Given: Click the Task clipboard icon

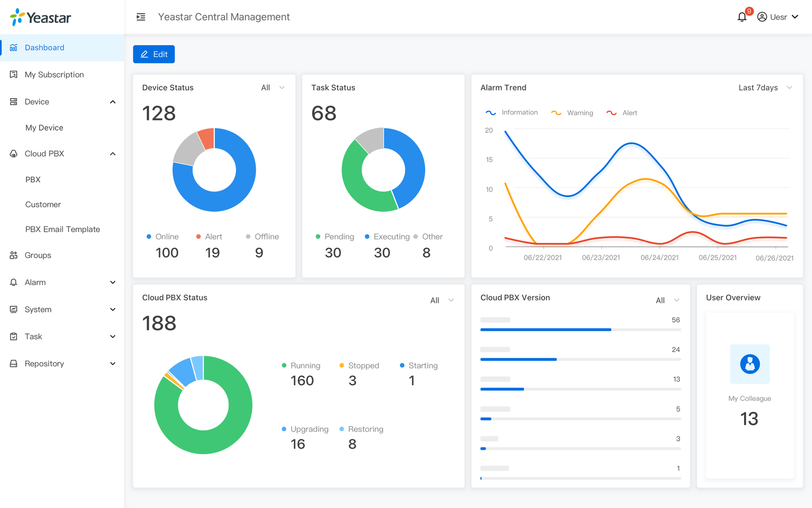Looking at the screenshot, I should (14, 336).
